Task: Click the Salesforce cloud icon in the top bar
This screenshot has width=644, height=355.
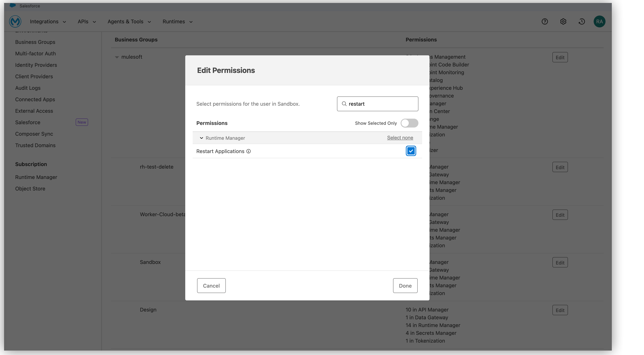Action: [13, 5]
